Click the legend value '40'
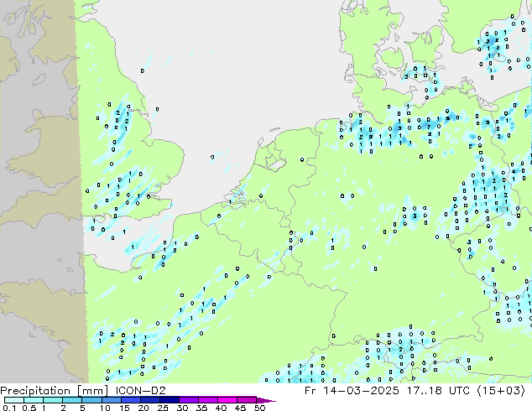This screenshot has height=411, width=532. click(x=221, y=408)
